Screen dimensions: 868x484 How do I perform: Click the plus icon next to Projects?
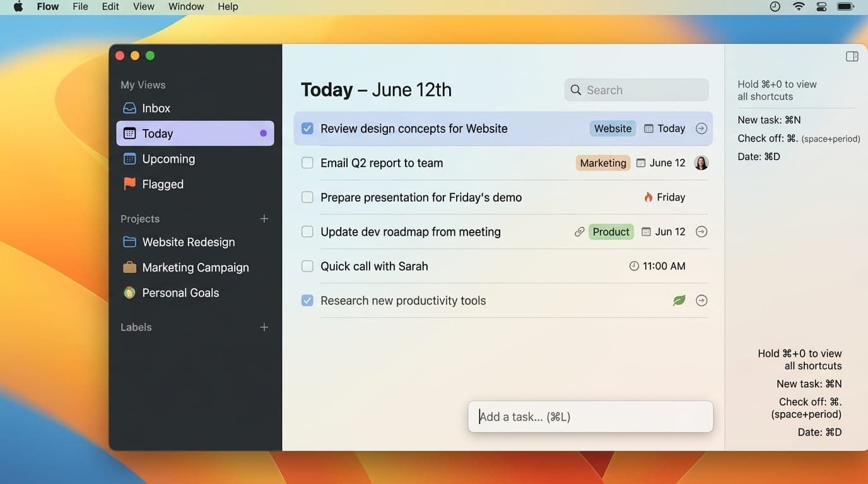click(x=264, y=219)
